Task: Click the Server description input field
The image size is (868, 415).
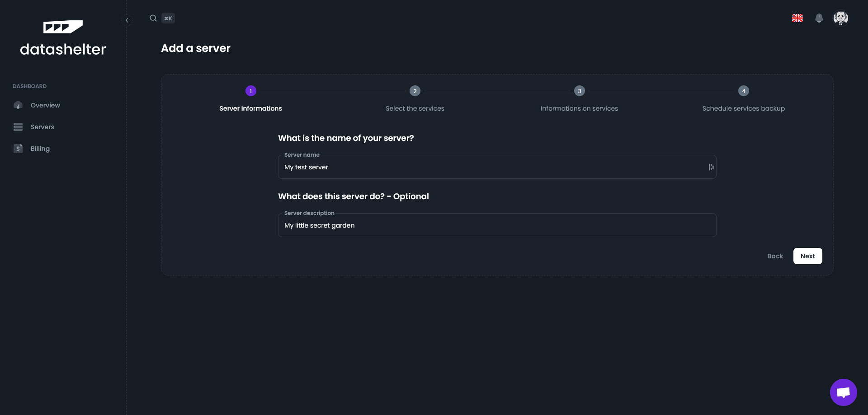Action: [452, 225]
